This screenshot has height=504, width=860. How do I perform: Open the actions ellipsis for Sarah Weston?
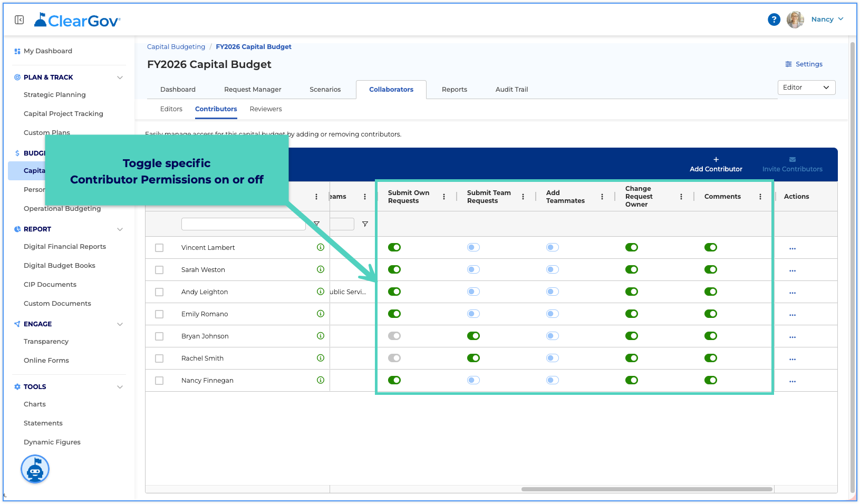pyautogui.click(x=793, y=270)
